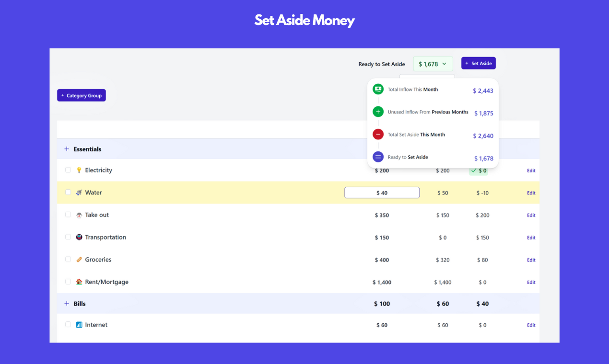Click the $ 1,875 Unused Inflow value
The width and height of the screenshot is (609, 364).
click(483, 114)
